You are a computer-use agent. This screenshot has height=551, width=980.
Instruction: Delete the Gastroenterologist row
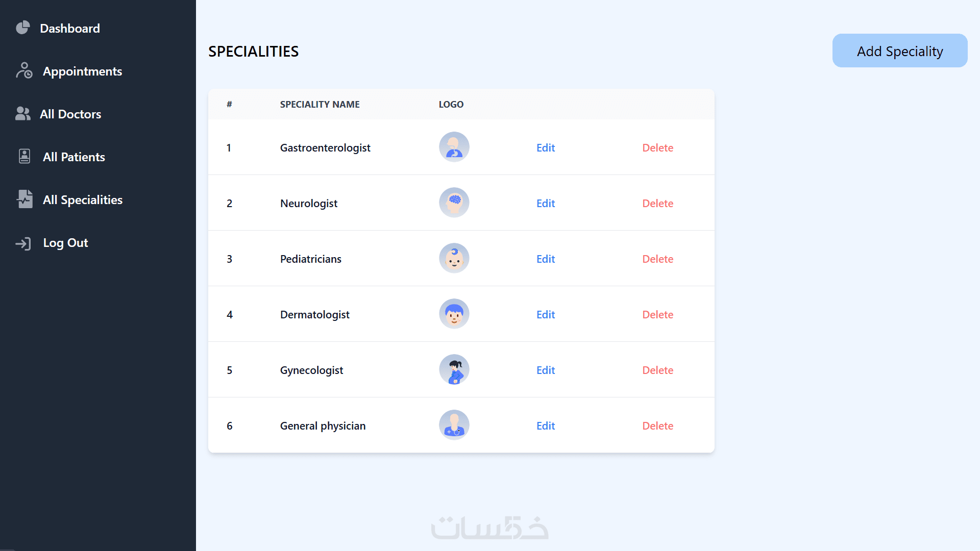coord(657,147)
